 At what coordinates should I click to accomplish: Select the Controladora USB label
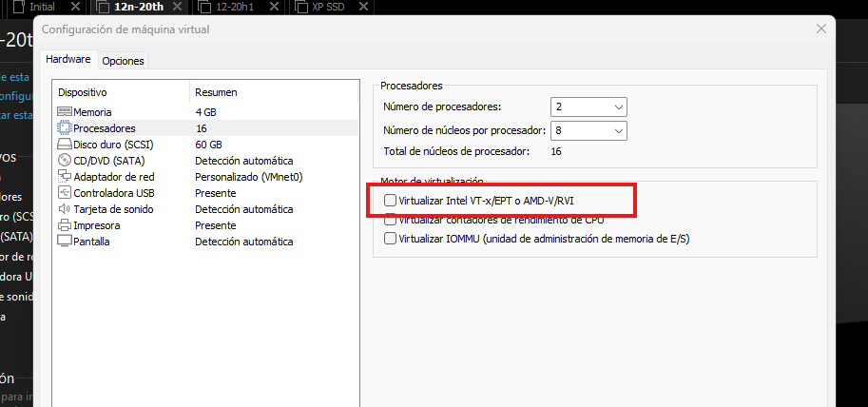113,193
